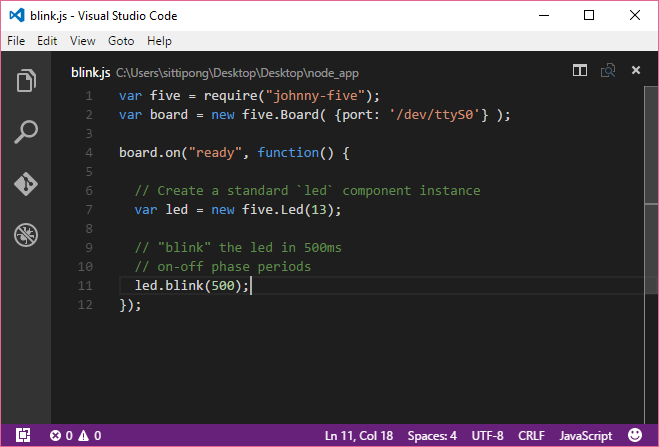Minimize the Visual Studio Code window

tap(544, 16)
